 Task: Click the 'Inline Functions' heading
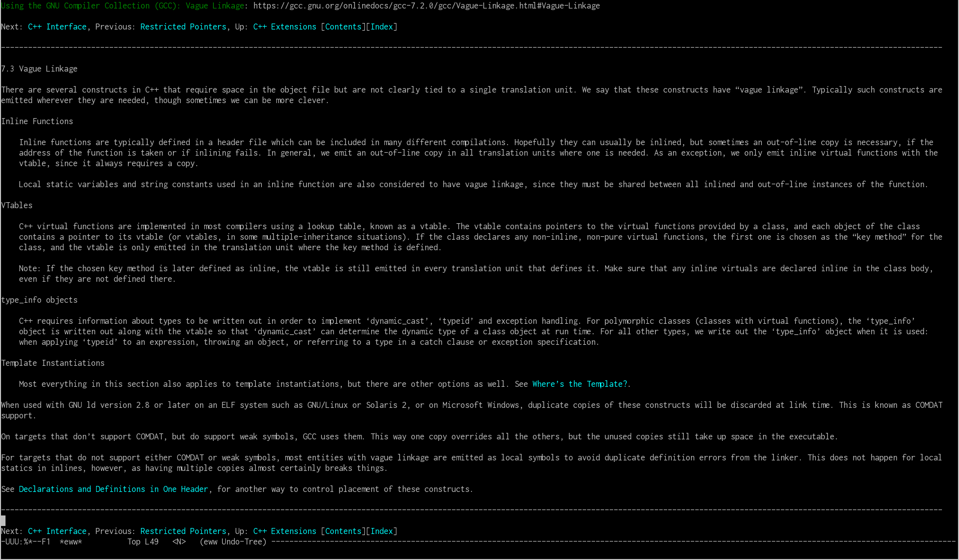(x=37, y=121)
